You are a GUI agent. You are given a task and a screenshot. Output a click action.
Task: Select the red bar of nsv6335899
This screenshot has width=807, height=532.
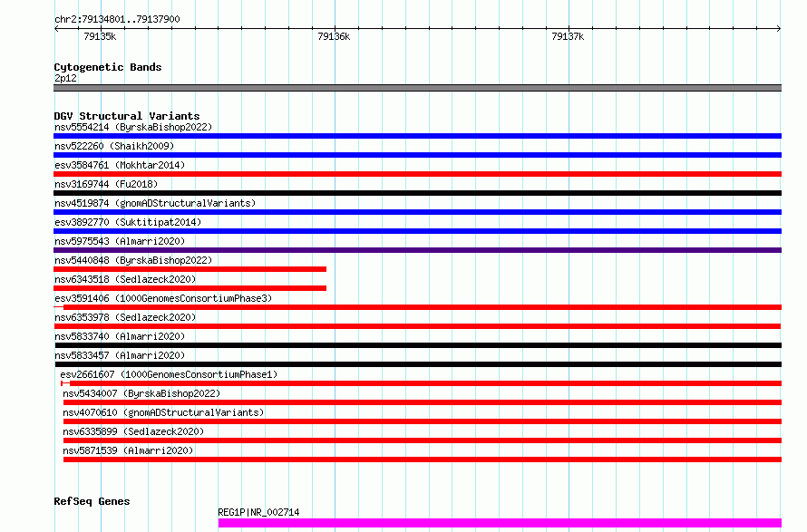coord(423,441)
